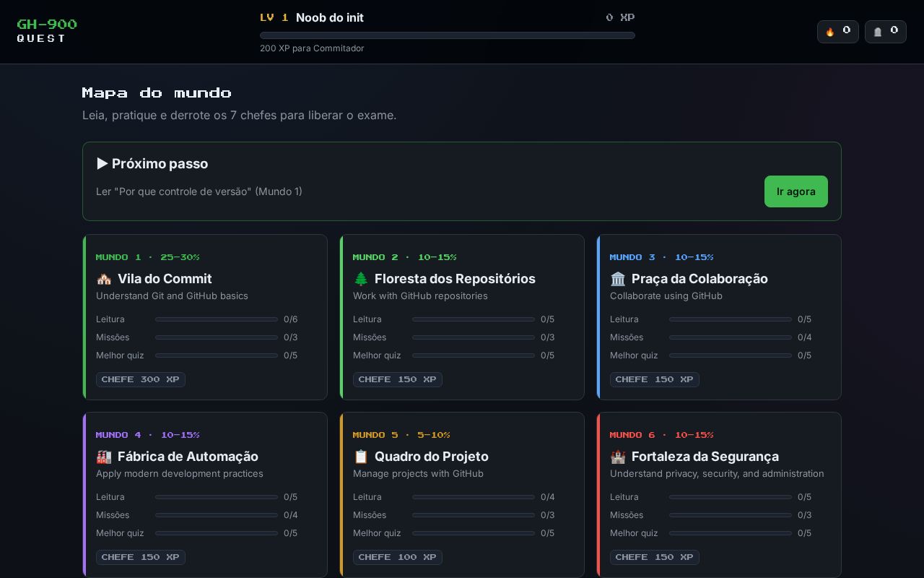Viewport: 924px width, 578px height.
Task: Click the "Ler Por que controle de versão" step text
Action: click(x=199, y=191)
